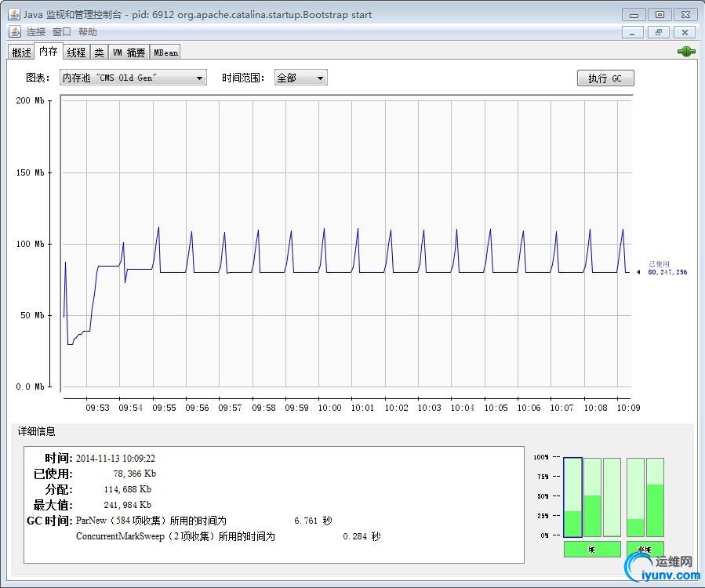
Task: Click the 执行 GC button
Action: point(605,78)
